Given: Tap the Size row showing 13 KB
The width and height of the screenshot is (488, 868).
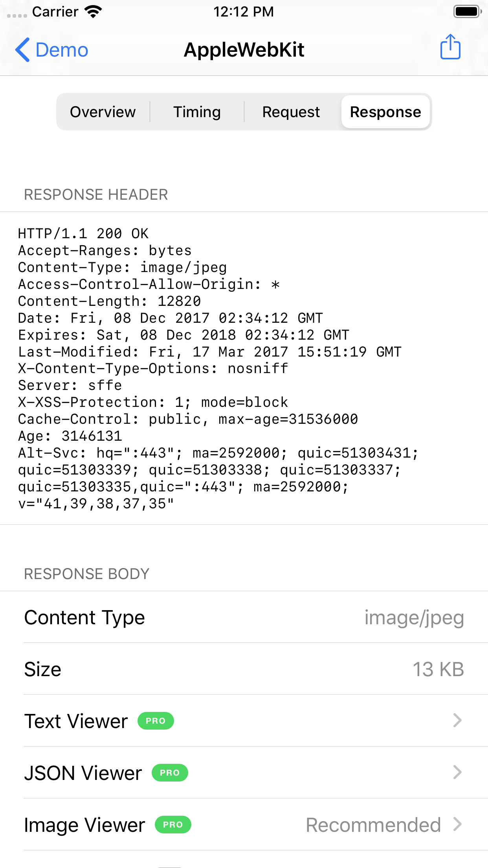Looking at the screenshot, I should pyautogui.click(x=244, y=669).
